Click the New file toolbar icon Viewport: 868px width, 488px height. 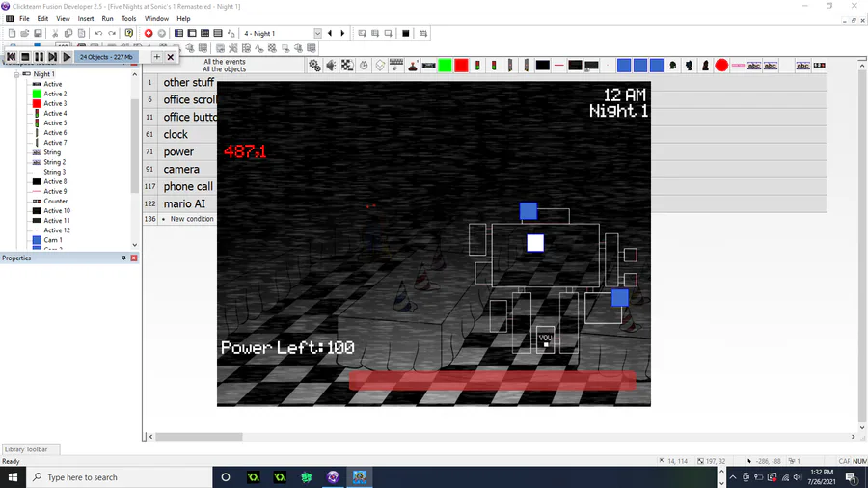[x=12, y=33]
